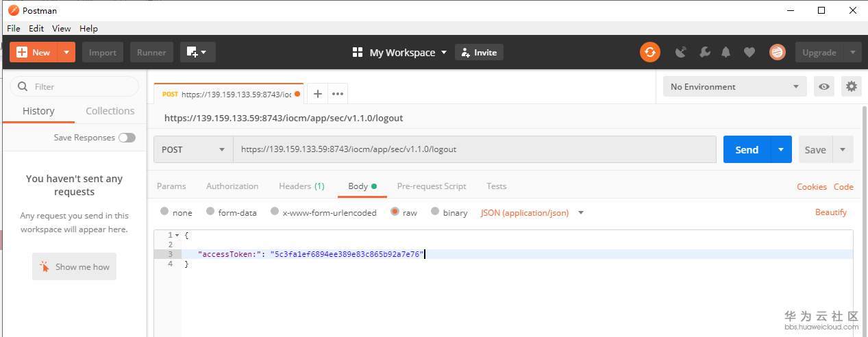
Task: Open the View menu
Action: click(62, 29)
